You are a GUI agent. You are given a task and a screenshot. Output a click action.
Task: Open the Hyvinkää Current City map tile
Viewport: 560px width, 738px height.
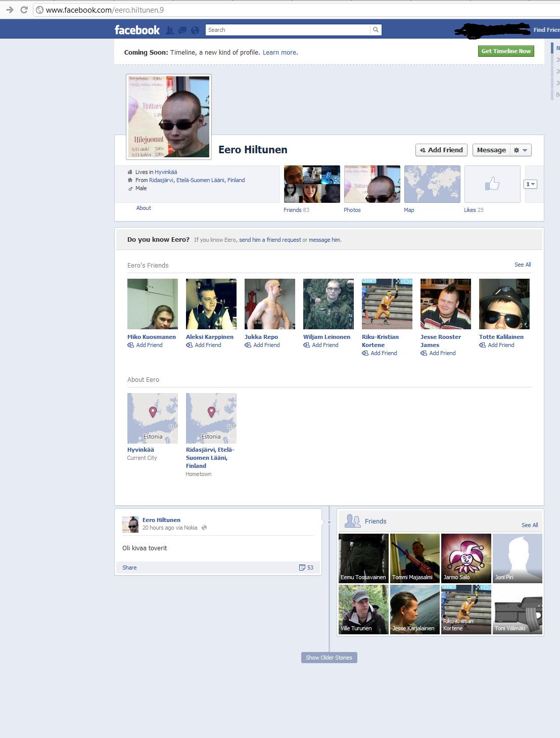tap(153, 418)
